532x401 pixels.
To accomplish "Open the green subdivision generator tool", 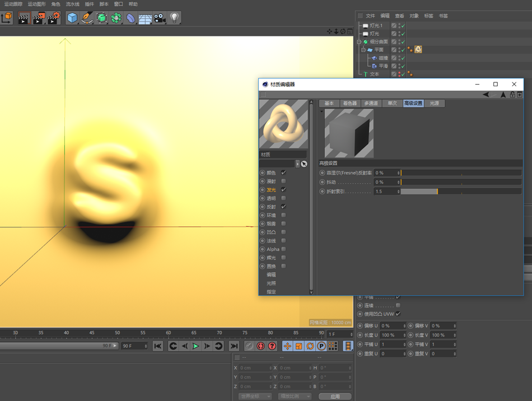I will pos(102,17).
